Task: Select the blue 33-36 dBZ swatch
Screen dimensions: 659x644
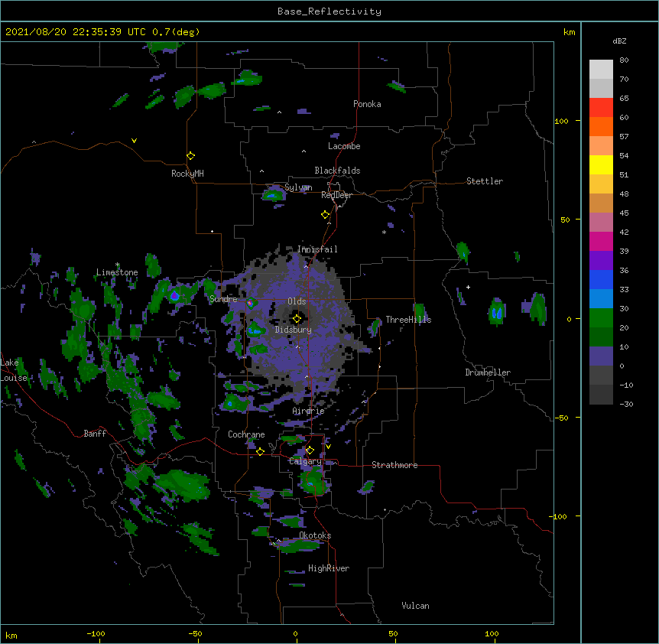Action: [601, 279]
